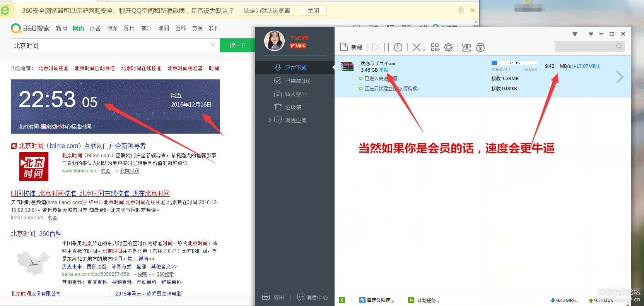Open 消息中心 at sidebar bottom
644x306 pixels.
pyautogui.click(x=313, y=297)
